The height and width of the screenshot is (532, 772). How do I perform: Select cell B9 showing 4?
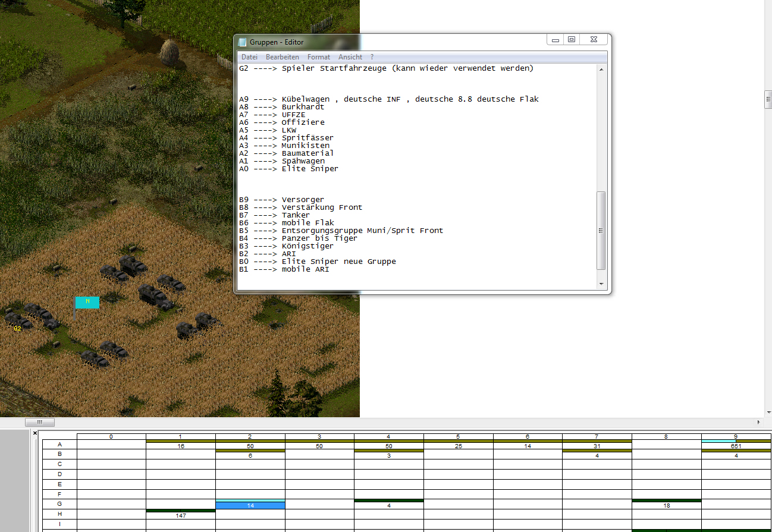click(x=736, y=455)
